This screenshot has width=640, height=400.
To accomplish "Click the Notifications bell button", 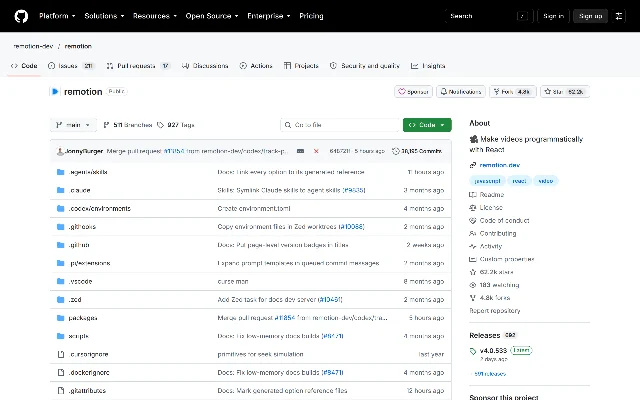I will point(461,92).
